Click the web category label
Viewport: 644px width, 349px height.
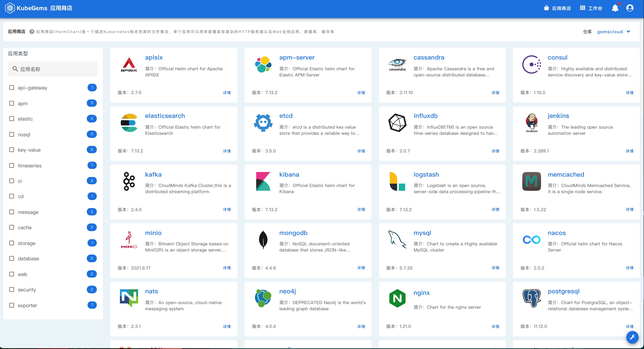coord(22,274)
